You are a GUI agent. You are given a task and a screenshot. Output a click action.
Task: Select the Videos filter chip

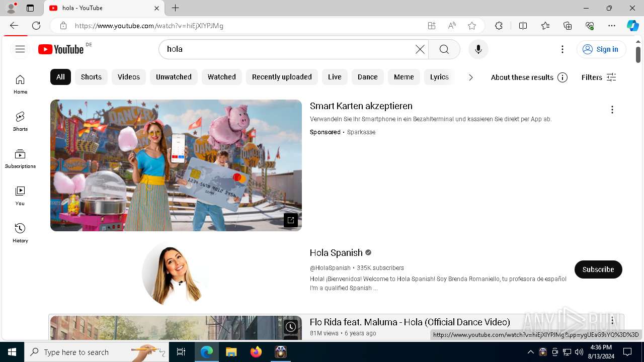click(x=129, y=77)
